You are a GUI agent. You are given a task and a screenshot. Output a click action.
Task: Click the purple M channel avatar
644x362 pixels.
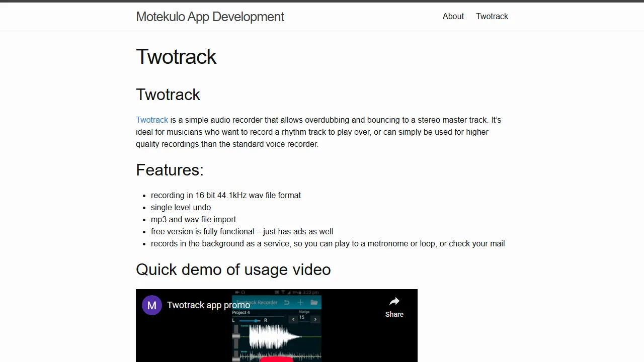pyautogui.click(x=152, y=305)
